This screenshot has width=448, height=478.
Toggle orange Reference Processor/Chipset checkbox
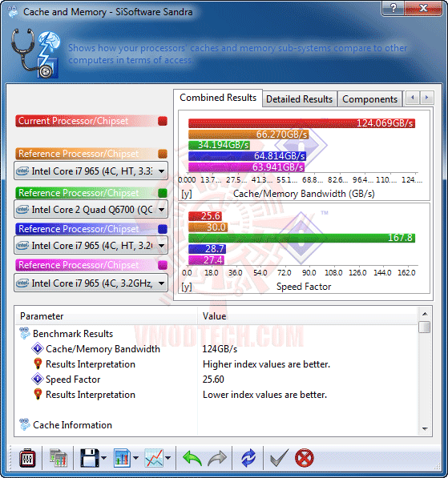[x=163, y=154]
